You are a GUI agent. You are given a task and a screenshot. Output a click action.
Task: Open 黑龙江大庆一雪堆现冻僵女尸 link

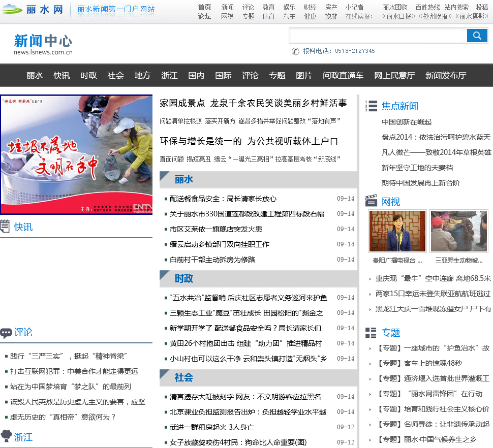[433, 309]
